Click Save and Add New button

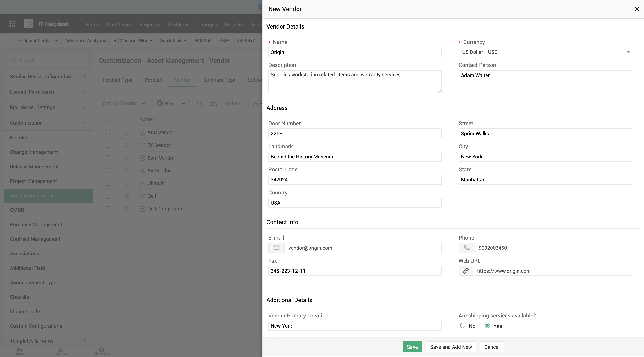pos(451,347)
